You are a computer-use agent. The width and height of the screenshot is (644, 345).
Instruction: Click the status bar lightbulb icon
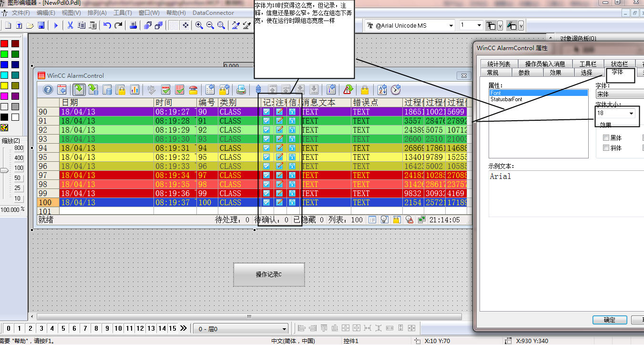click(x=384, y=220)
